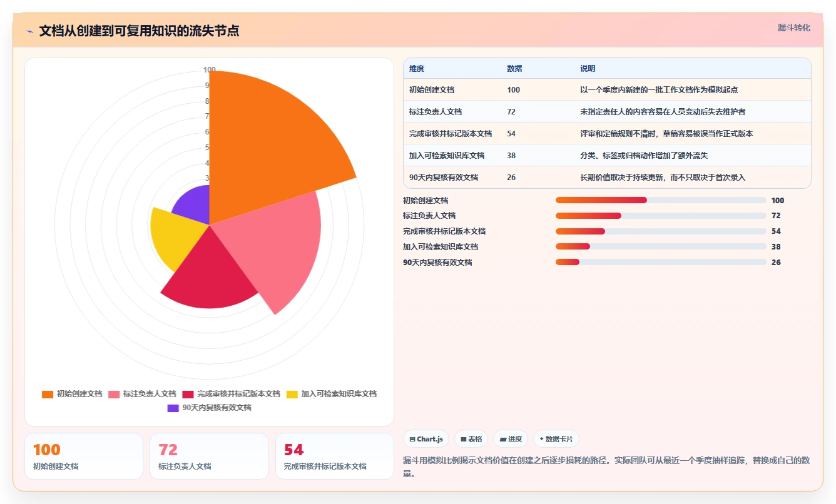Click the value 38 in the table
The width and height of the screenshot is (836, 504).
[x=511, y=156]
